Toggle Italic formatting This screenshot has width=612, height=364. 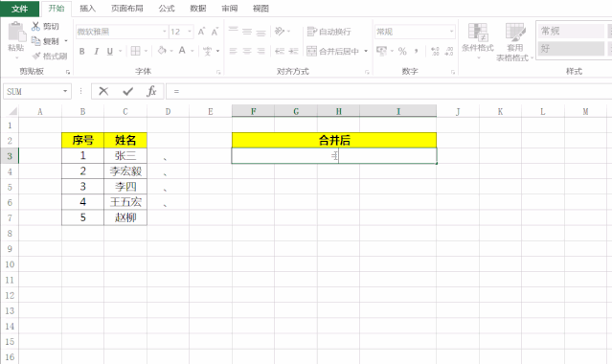96,51
